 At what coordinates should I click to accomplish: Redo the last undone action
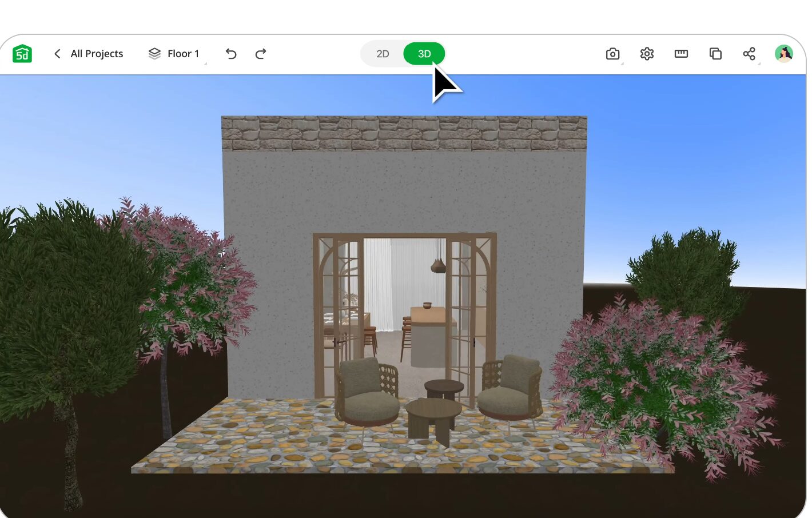261,54
